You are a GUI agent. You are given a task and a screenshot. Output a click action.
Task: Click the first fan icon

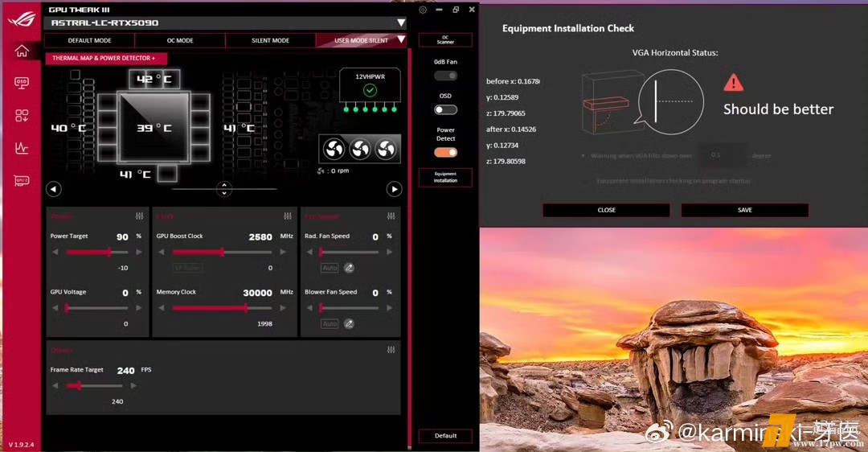point(334,149)
